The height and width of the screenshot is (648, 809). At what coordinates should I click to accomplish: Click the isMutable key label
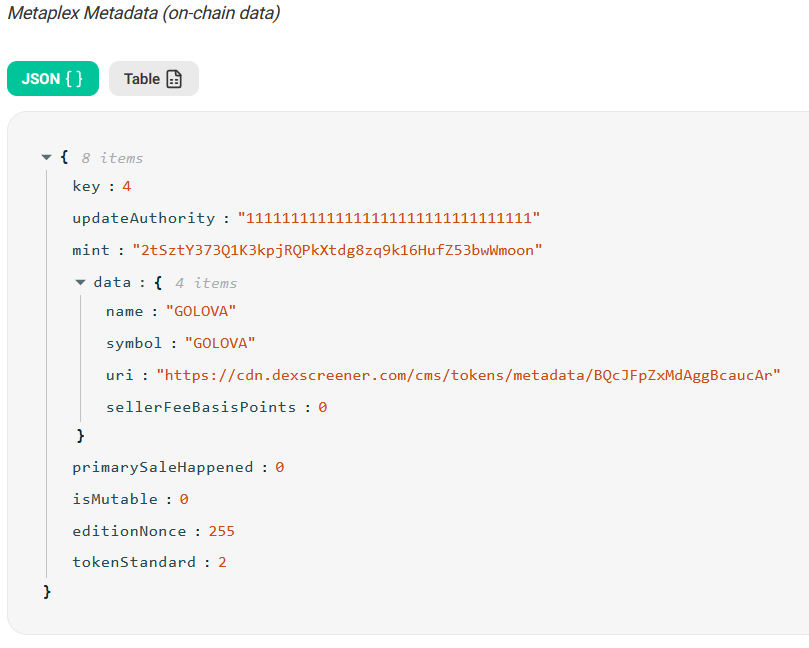[115, 499]
